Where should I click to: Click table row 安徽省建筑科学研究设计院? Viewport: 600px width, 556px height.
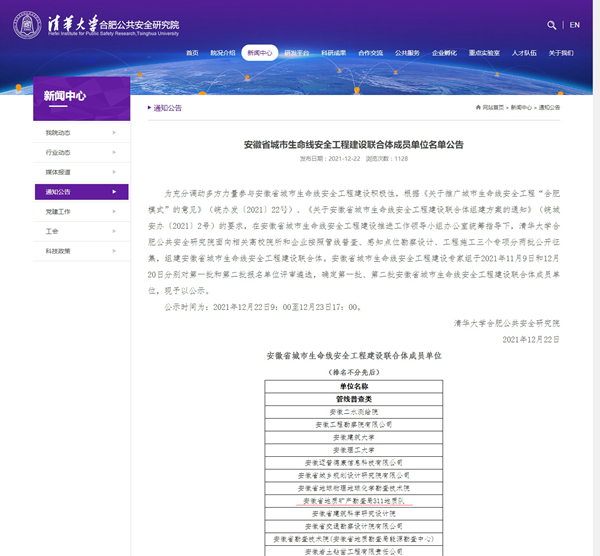coord(354,514)
